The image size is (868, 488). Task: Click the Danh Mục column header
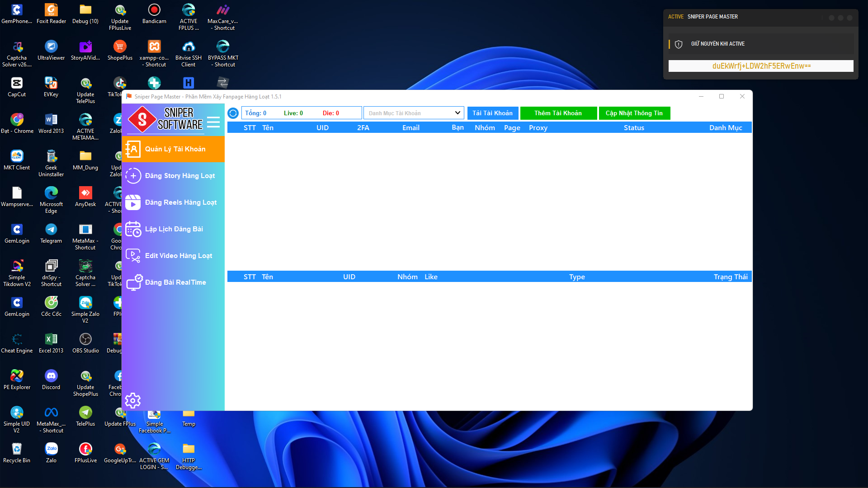coord(726,128)
